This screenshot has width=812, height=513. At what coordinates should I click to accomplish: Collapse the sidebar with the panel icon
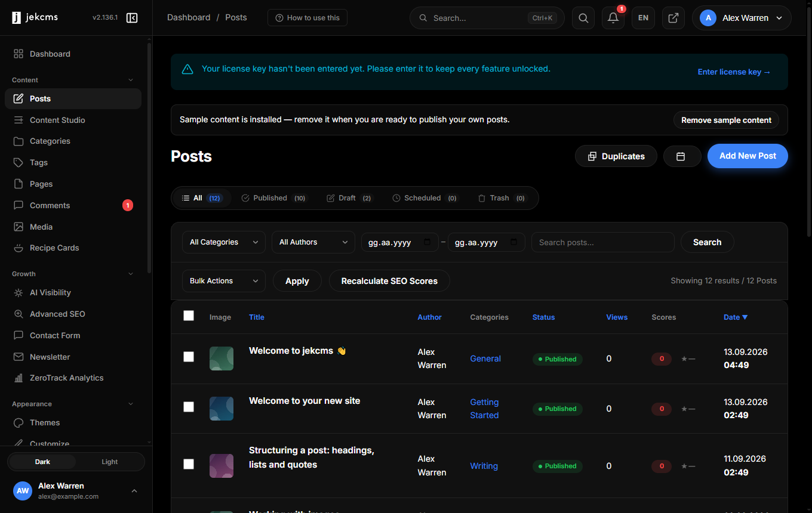[132, 18]
